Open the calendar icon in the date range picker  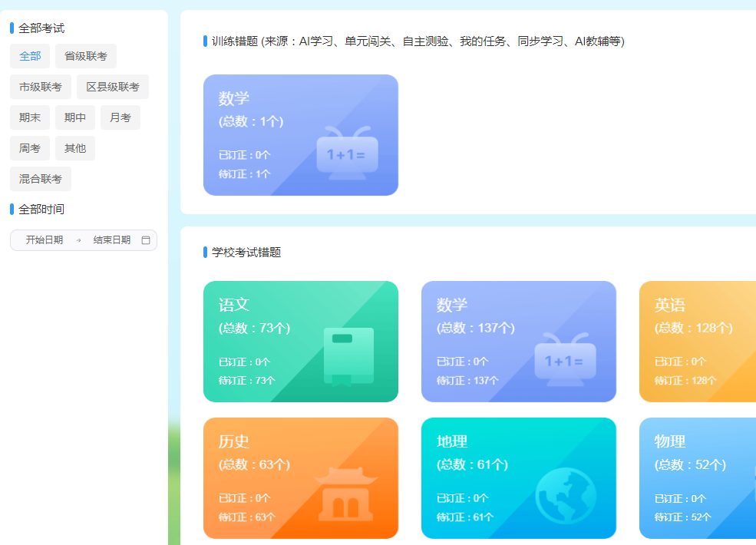(146, 240)
